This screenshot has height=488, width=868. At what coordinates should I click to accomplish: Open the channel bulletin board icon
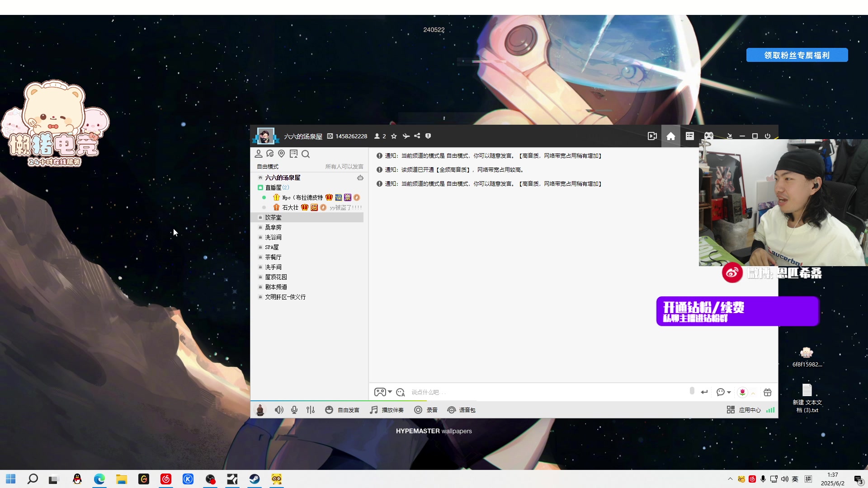tap(294, 154)
